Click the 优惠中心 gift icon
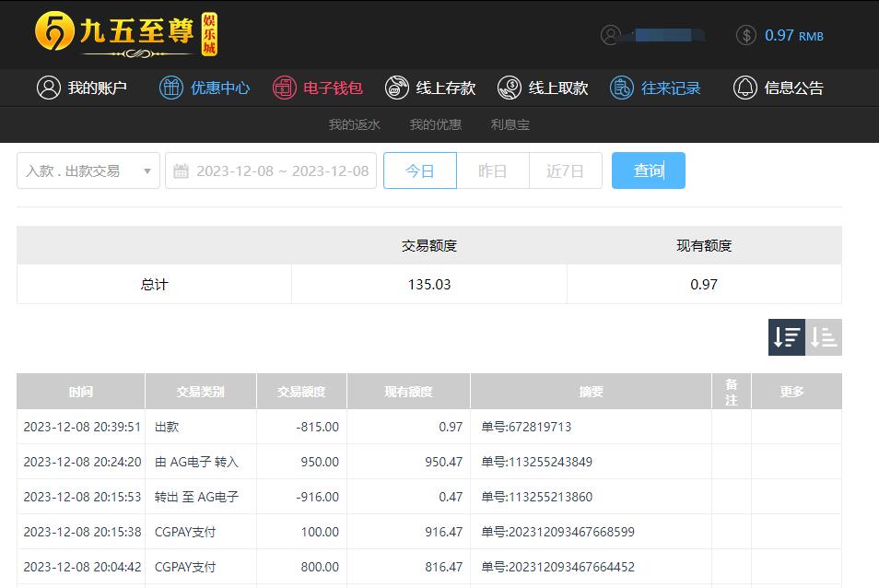Image resolution: width=879 pixels, height=588 pixels. click(171, 88)
